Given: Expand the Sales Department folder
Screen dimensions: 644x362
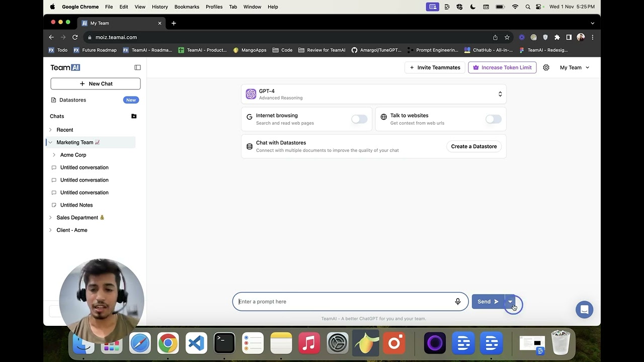Looking at the screenshot, I should (50, 217).
